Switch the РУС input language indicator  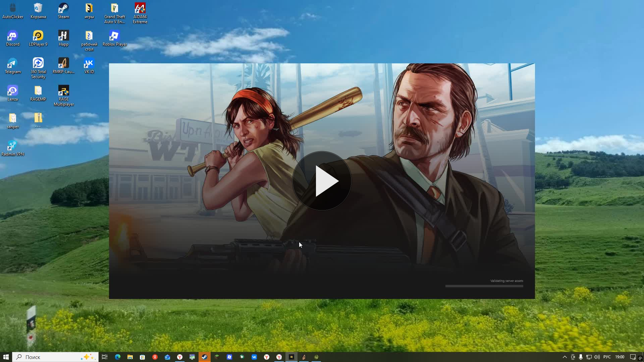coord(607,357)
